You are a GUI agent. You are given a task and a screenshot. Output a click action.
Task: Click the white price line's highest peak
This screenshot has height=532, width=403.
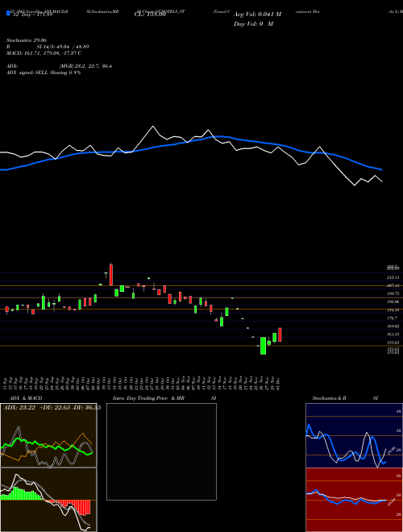pyautogui.click(x=153, y=127)
